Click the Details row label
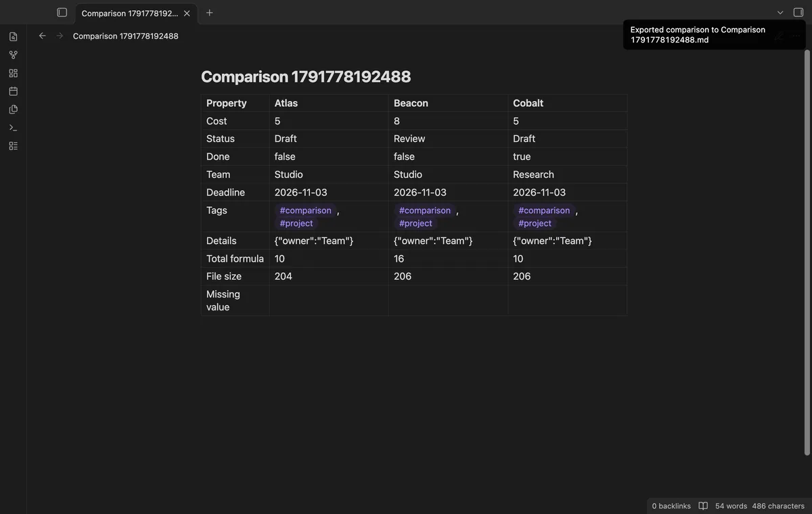Viewport: 812px width, 514px height. [x=221, y=241]
